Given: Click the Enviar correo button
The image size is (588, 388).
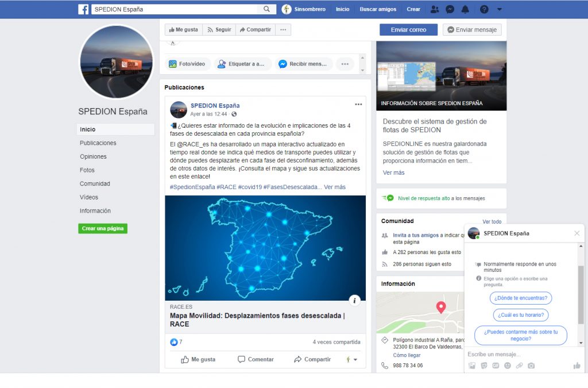Looking at the screenshot, I should [x=408, y=30].
